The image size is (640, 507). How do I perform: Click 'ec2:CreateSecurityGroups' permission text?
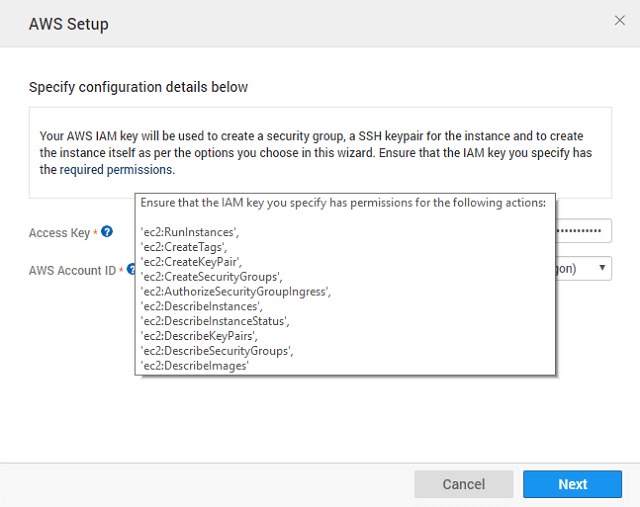click(211, 276)
